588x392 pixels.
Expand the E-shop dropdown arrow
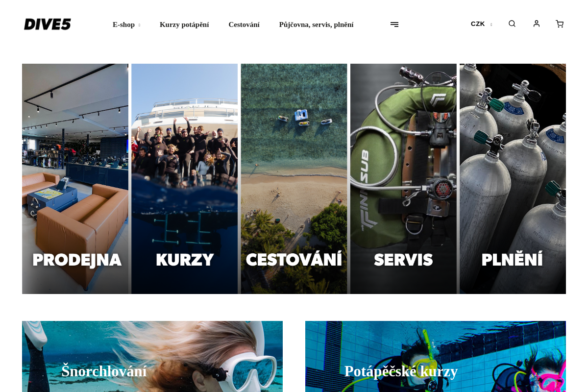click(x=139, y=25)
